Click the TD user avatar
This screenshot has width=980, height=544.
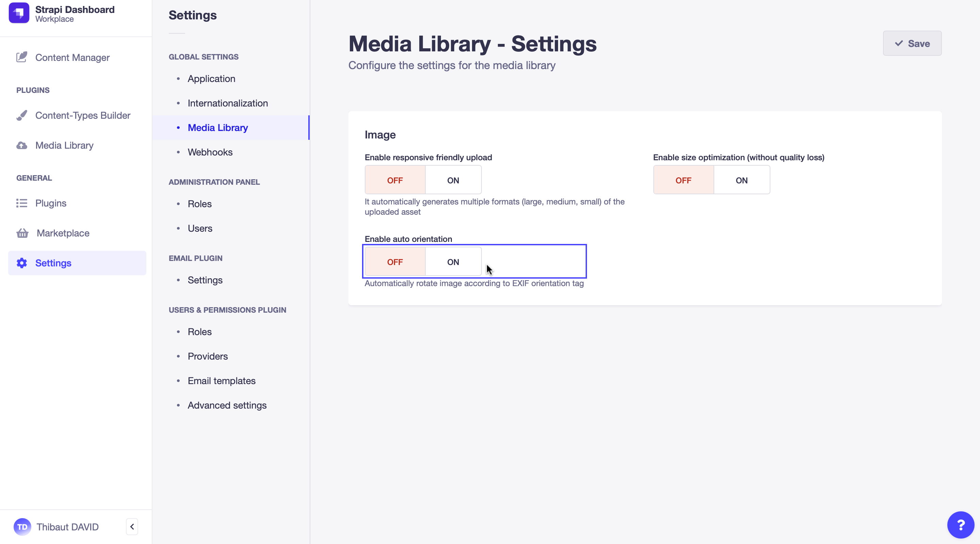[22, 527]
